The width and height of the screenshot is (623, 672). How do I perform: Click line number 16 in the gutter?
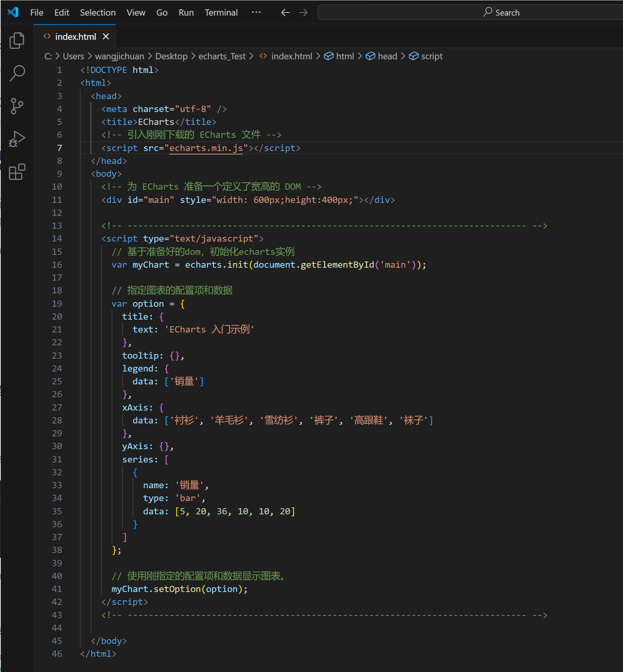(57, 265)
